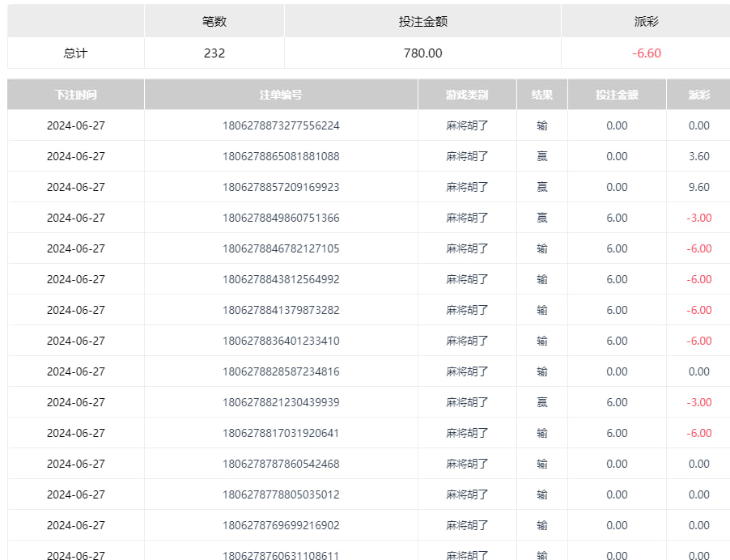This screenshot has height=560, width=730.
Task: Open bet order 1806278865081881088
Action: 281,156
